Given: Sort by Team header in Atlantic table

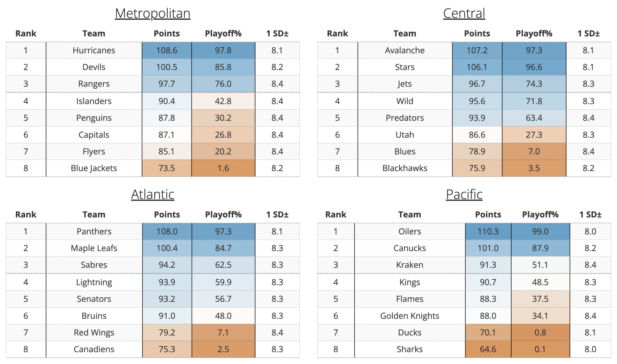Looking at the screenshot, I should click(x=94, y=215).
